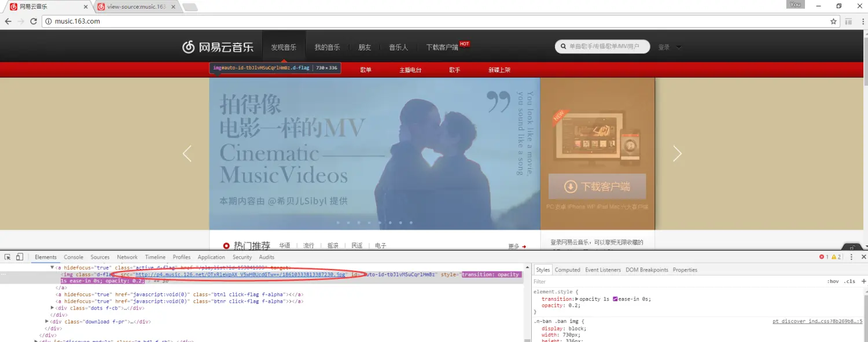
Task: Click the DevTools error count indicator
Action: [x=824, y=257]
